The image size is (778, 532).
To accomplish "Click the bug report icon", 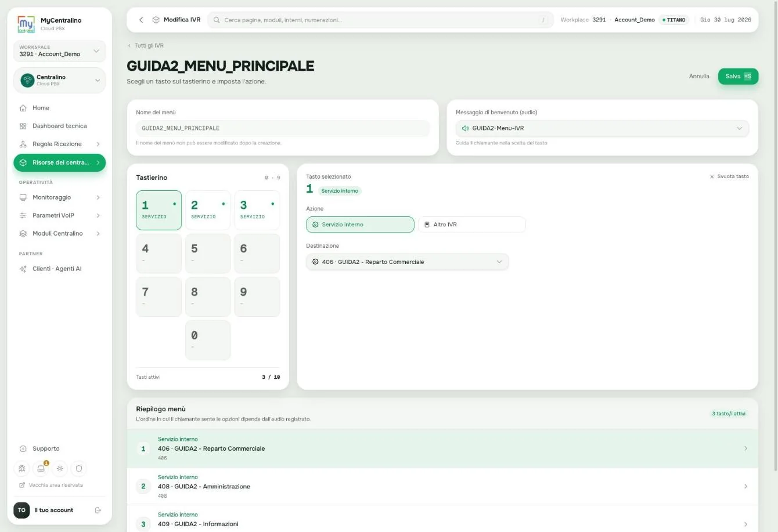I will click(x=22, y=468).
